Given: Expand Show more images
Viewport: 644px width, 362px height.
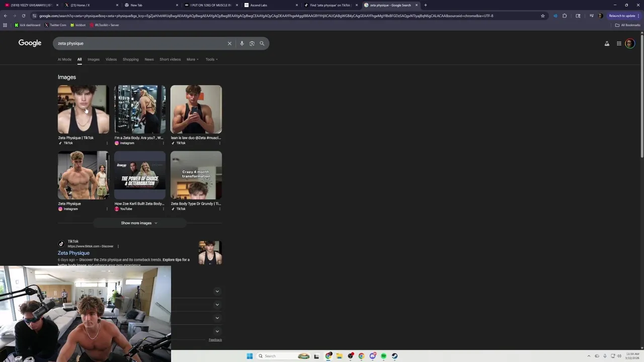Looking at the screenshot, I should click(139, 223).
